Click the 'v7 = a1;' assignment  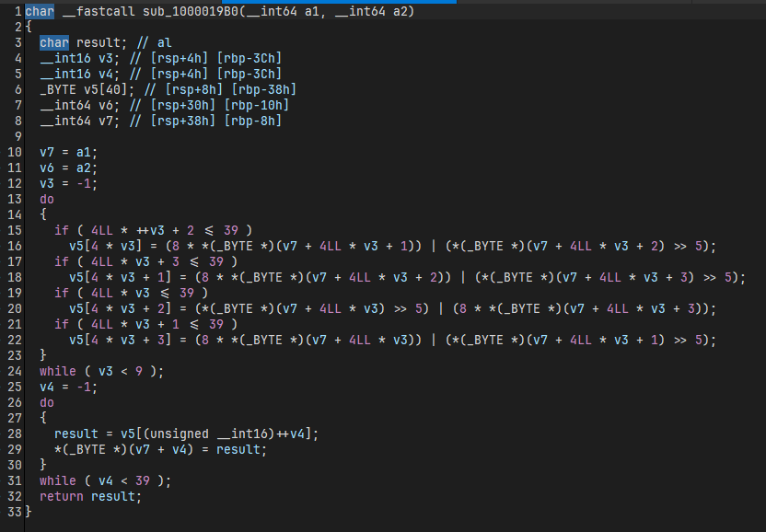[x=69, y=152]
